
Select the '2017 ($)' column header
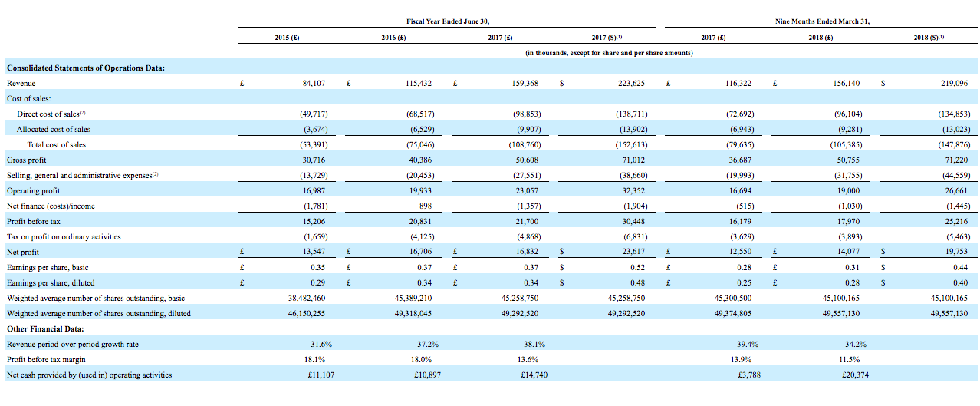click(608, 38)
